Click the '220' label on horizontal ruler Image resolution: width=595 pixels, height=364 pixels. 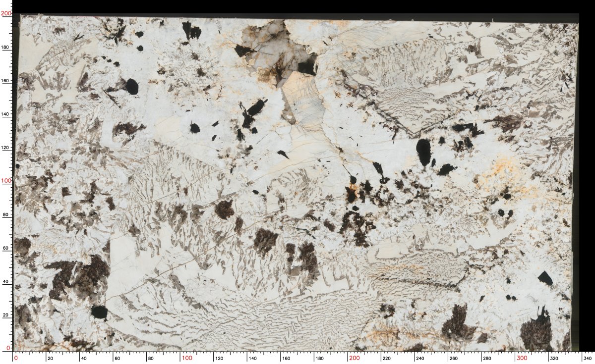386,358
